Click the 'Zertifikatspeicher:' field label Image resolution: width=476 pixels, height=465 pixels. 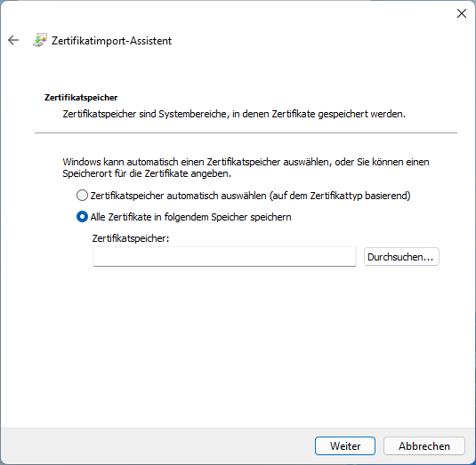click(x=131, y=238)
